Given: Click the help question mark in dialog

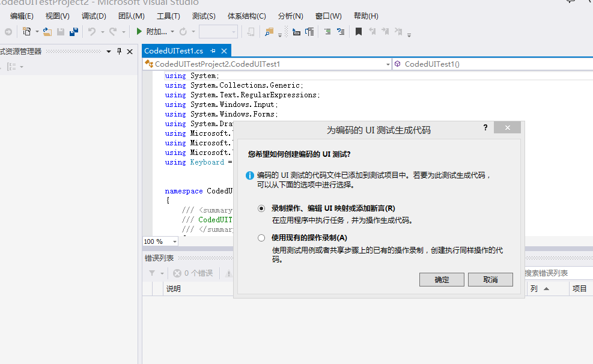Looking at the screenshot, I should (x=485, y=128).
